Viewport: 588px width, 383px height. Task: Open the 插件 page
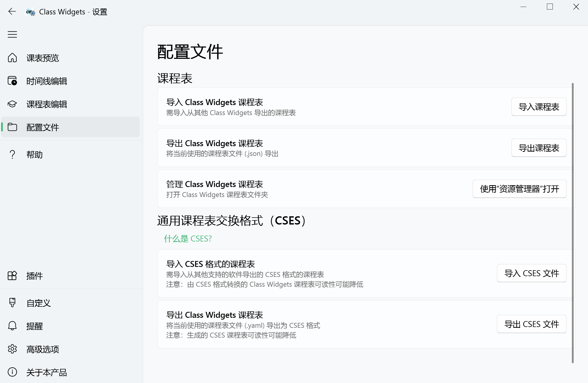pos(70,276)
